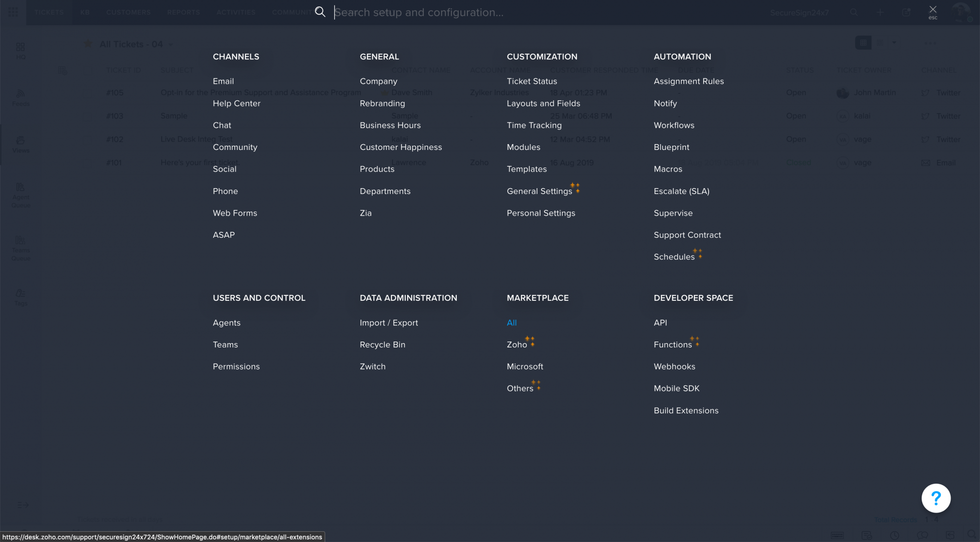
Task: Click the search magnifier icon
Action: (320, 12)
